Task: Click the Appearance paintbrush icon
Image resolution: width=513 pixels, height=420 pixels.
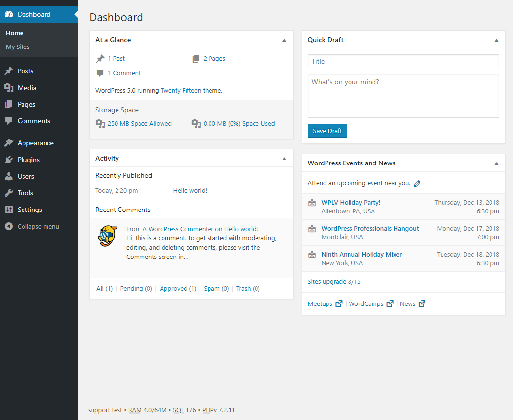Action: click(9, 143)
